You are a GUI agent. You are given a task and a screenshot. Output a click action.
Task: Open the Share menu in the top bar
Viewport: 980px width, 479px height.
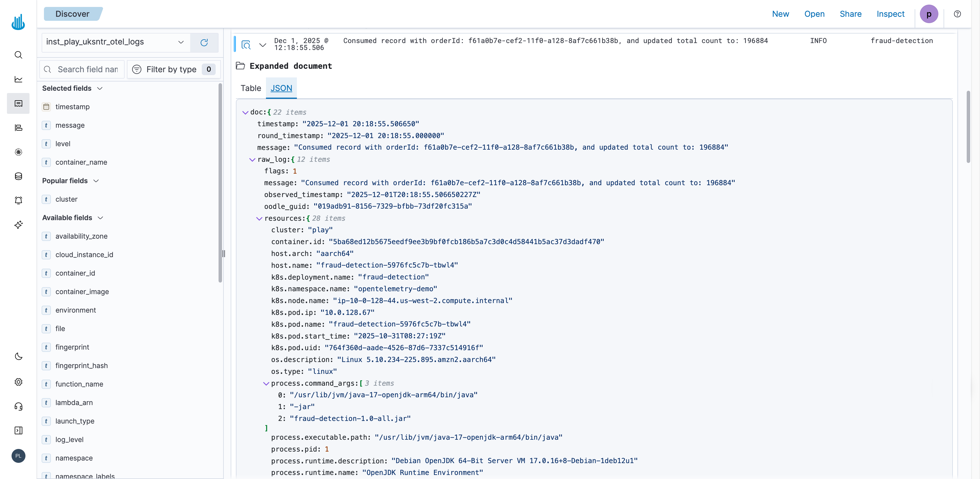click(851, 14)
